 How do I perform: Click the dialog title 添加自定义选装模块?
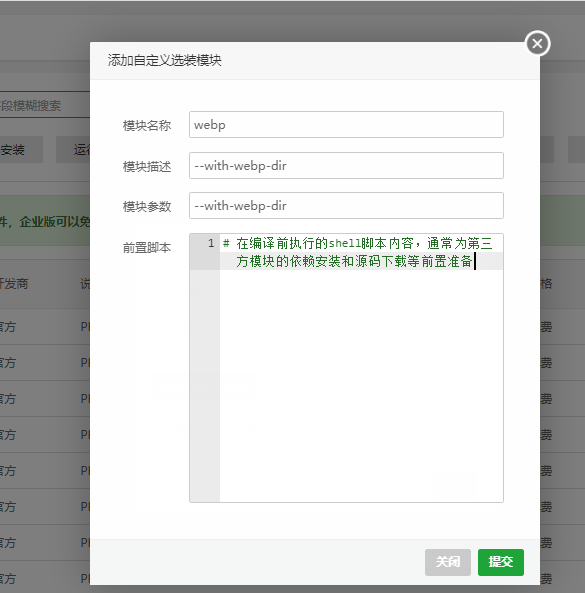164,61
